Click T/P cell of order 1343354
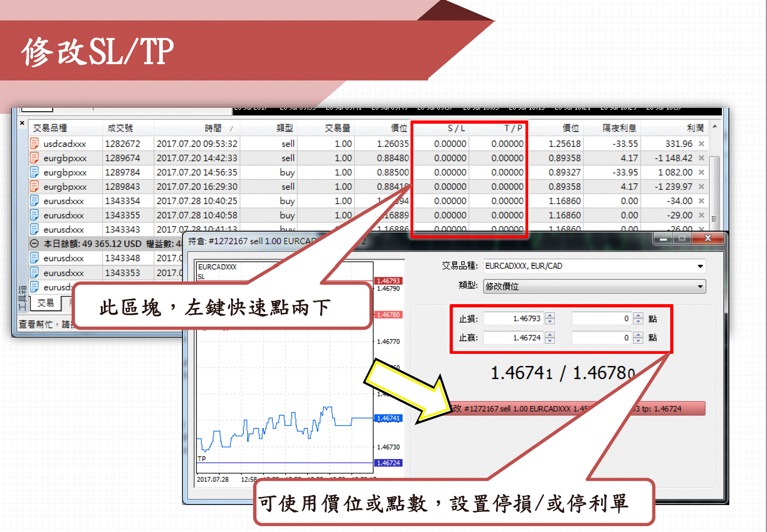 tap(498, 201)
